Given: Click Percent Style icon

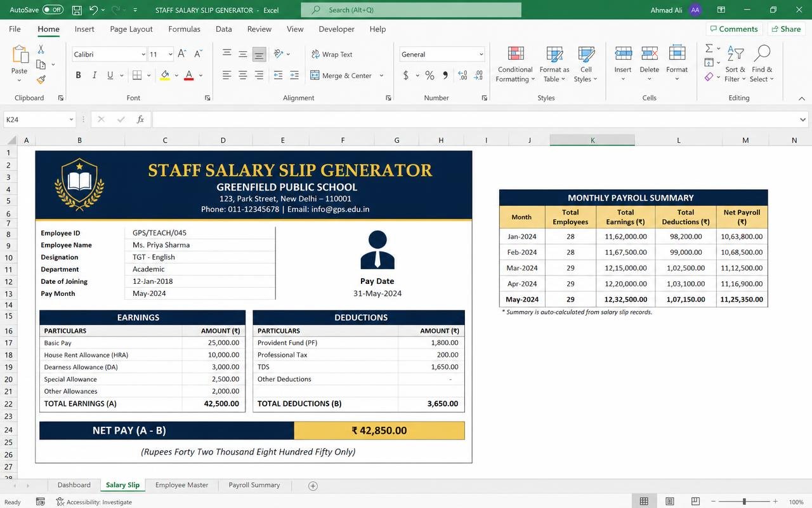Looking at the screenshot, I should pos(429,76).
